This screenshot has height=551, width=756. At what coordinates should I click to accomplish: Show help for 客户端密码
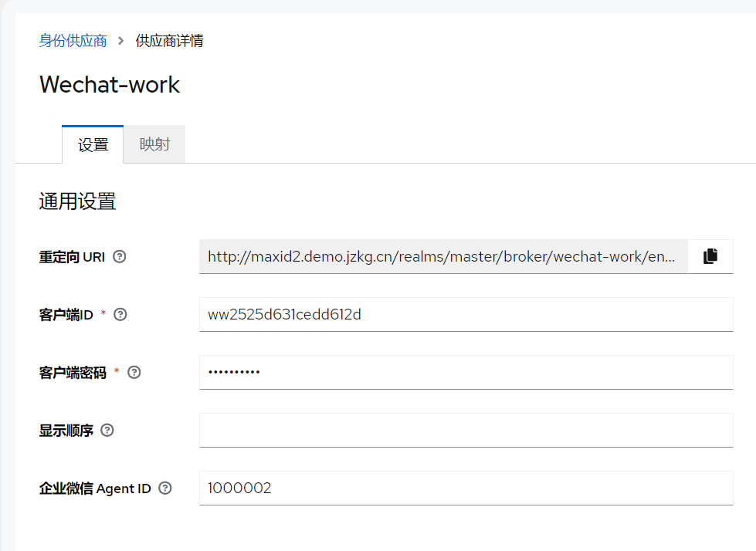point(134,372)
